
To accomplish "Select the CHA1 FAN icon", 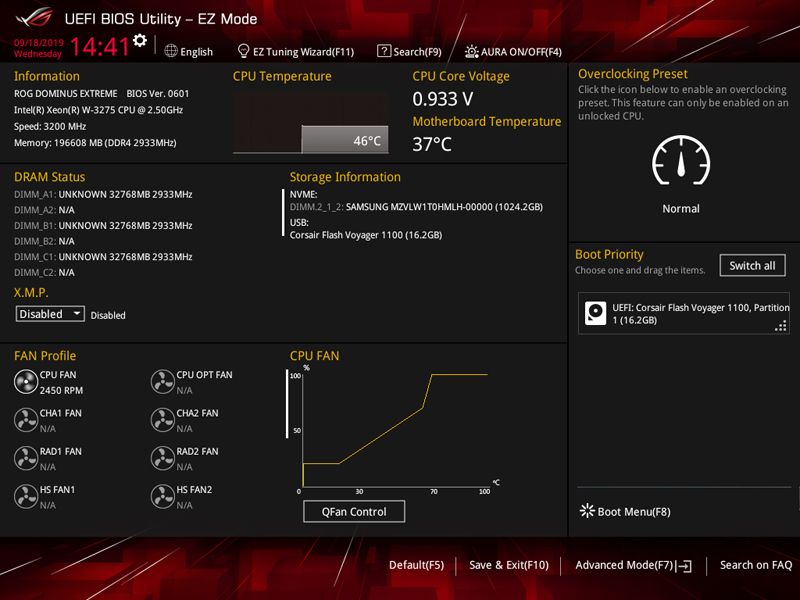I will point(26,420).
